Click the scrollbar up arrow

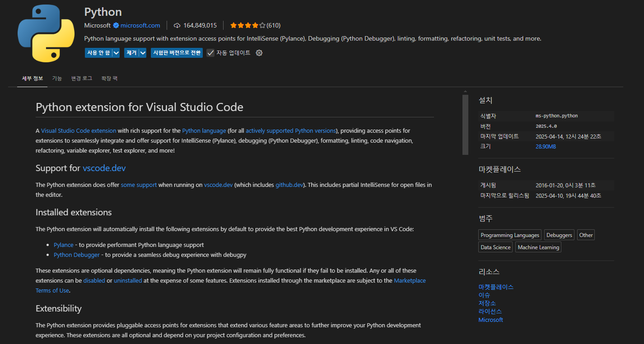[x=465, y=92]
